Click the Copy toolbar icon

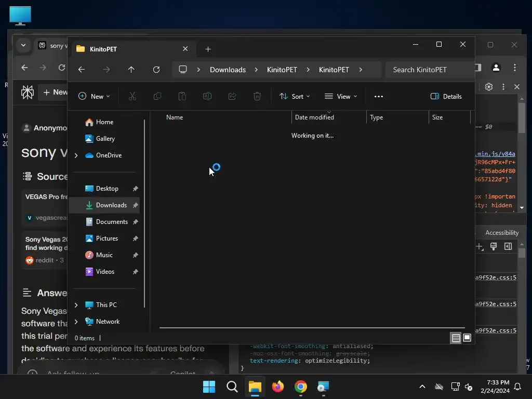pyautogui.click(x=157, y=96)
